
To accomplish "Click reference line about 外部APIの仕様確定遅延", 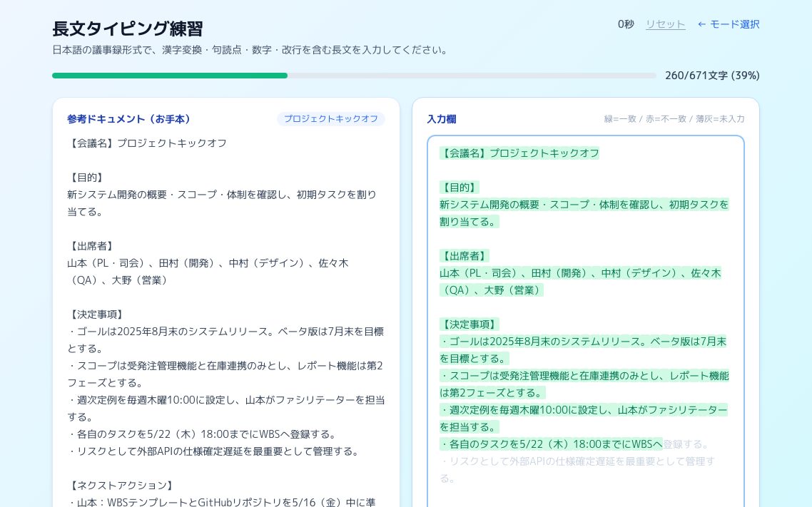I will [214, 451].
